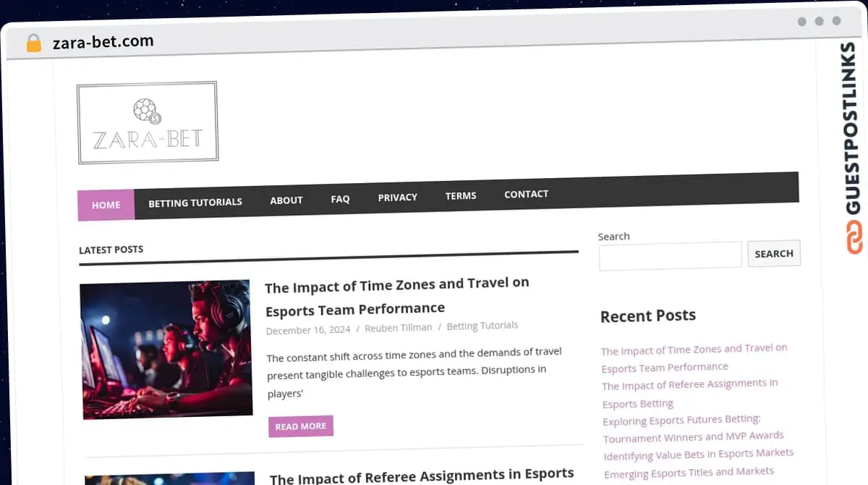Open the FAQ page
The width and height of the screenshot is (868, 485).
point(340,198)
